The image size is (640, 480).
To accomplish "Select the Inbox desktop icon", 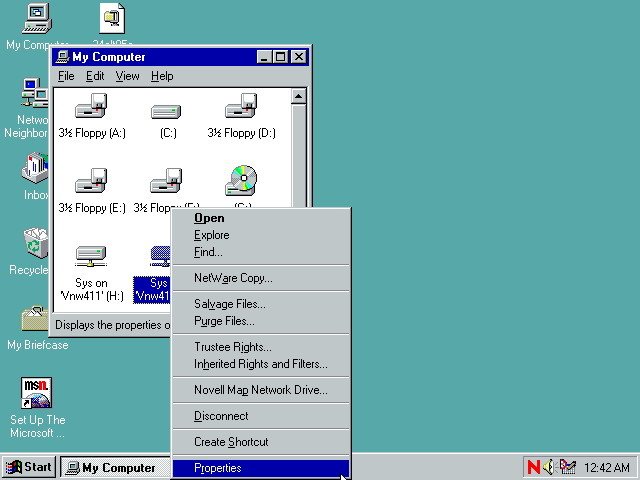I will (x=36, y=167).
